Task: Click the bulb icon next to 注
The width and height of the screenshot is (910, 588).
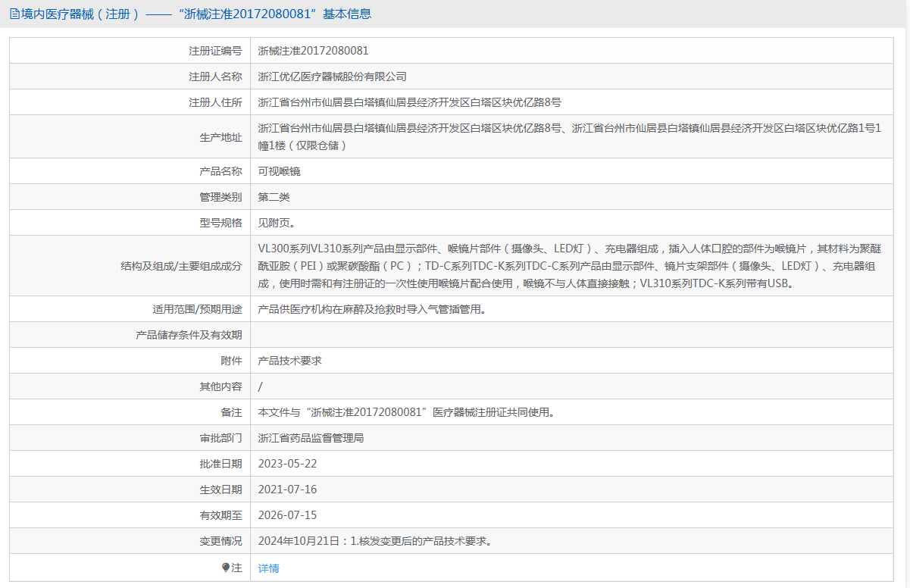Action: click(226, 568)
